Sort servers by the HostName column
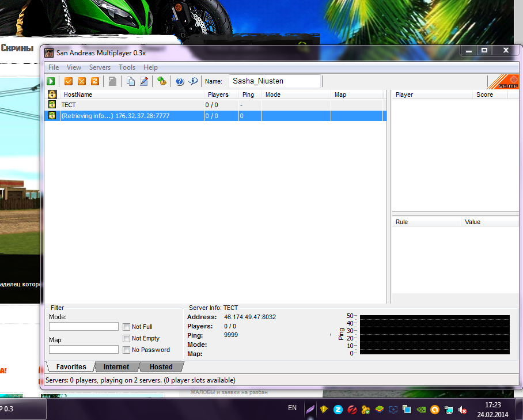523x420 pixels. [x=132, y=94]
